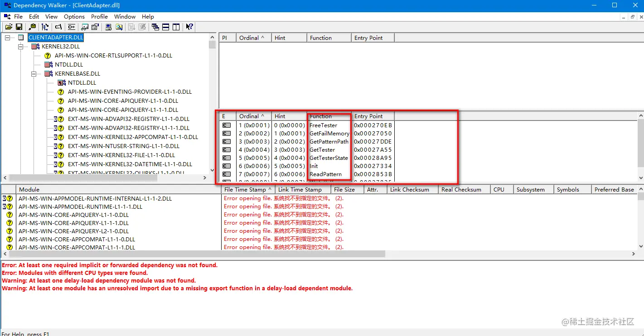
Task: Click module tree vertical scrollbar down arrow
Action: click(212, 170)
